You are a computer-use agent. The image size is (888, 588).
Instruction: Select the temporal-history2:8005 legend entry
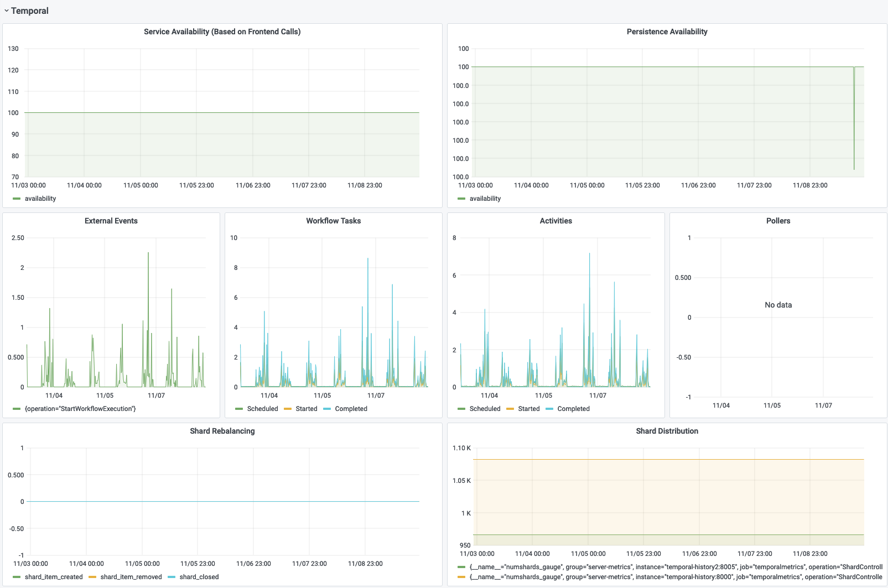click(676, 567)
